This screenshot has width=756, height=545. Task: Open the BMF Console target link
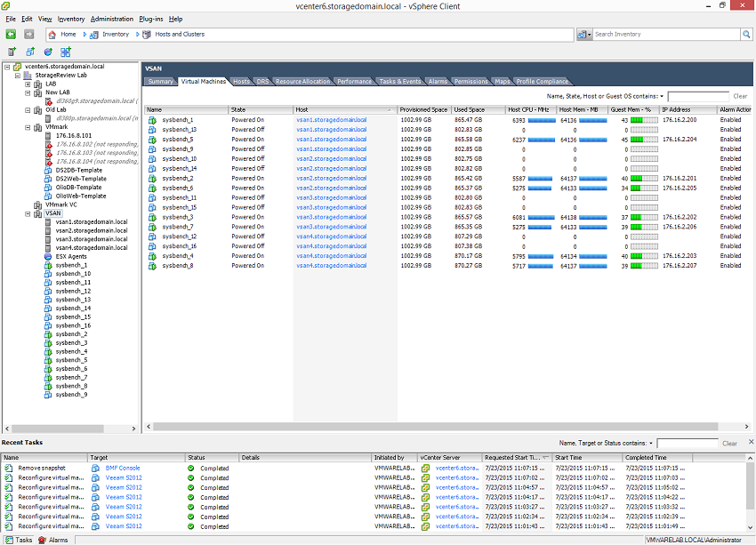[123, 468]
